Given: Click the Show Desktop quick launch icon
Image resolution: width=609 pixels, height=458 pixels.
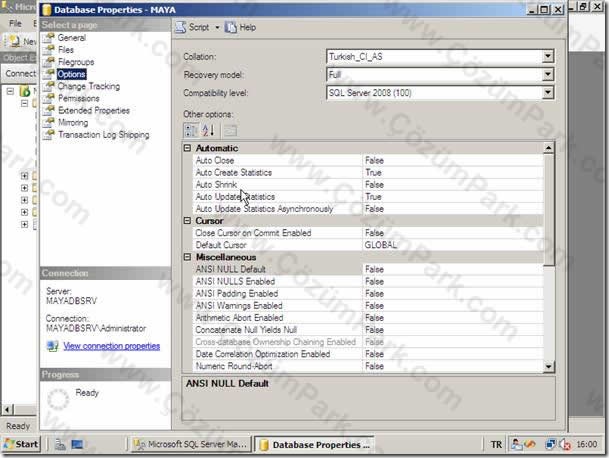Looking at the screenshot, I should pos(77,444).
